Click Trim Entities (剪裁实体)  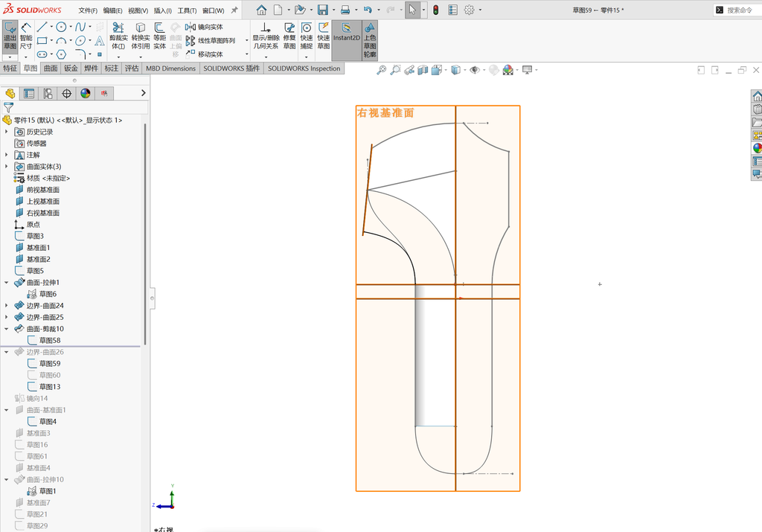coord(118,36)
